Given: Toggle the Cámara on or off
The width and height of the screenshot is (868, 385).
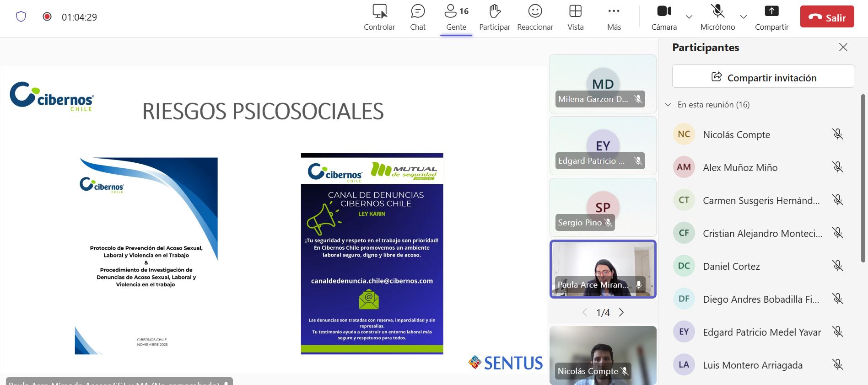Looking at the screenshot, I should [664, 11].
